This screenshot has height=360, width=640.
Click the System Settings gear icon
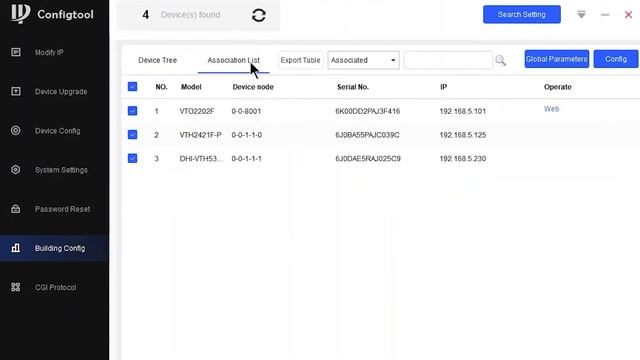point(16,170)
